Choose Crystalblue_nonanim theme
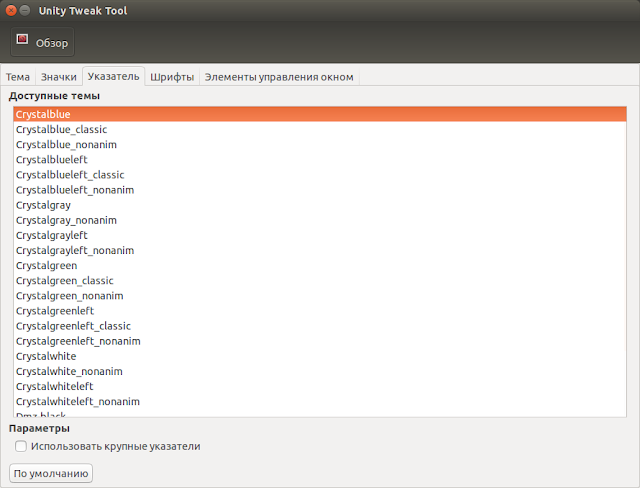Image resolution: width=640 pixels, height=488 pixels. pyautogui.click(x=320, y=144)
